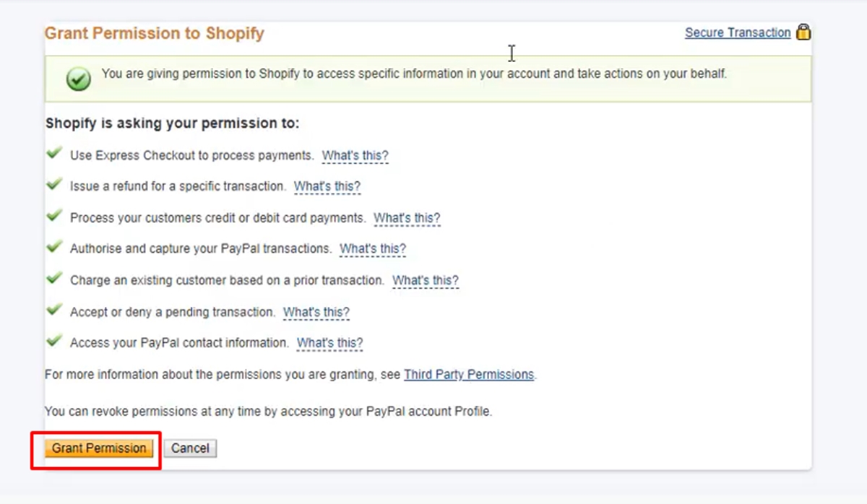This screenshot has width=867, height=504.
Task: Open What's this? for Charge an existing customer
Action: tap(426, 280)
